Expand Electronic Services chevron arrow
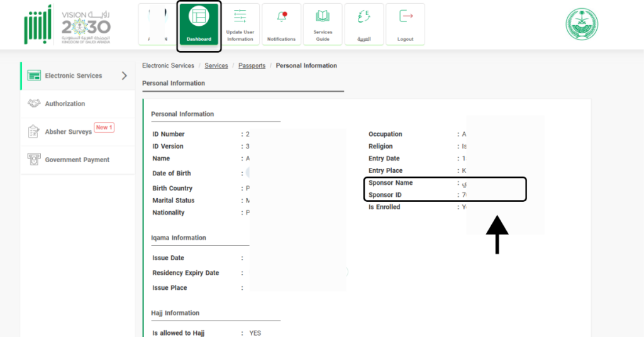 pyautogui.click(x=124, y=75)
